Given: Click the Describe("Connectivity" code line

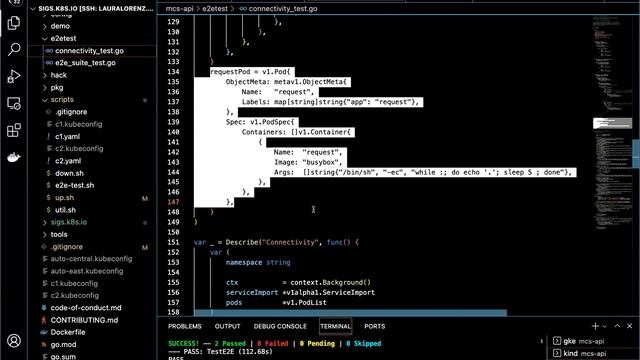Looking at the screenshot, I should pos(276,242).
